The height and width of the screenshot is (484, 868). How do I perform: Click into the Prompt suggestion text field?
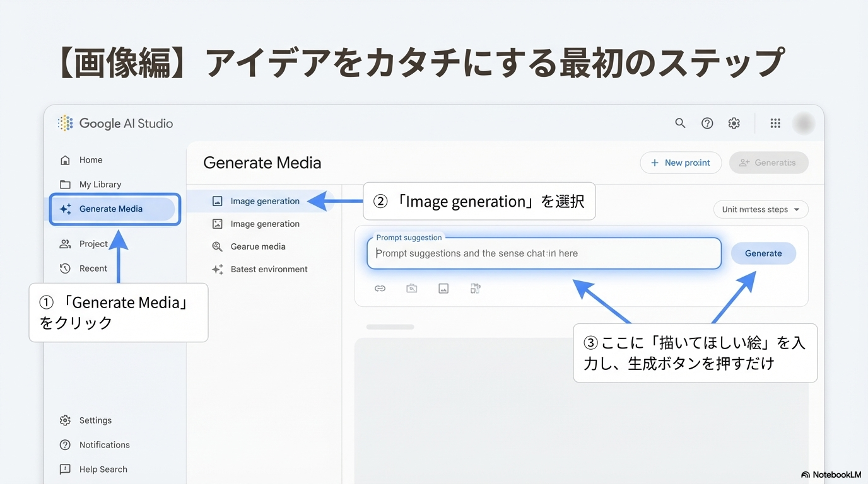[x=542, y=253]
